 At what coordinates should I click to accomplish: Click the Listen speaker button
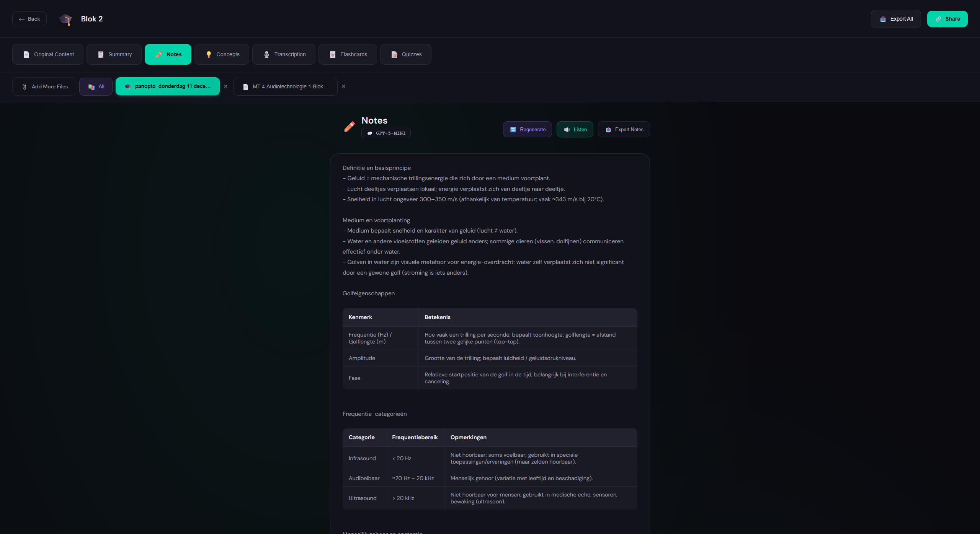[575, 129]
